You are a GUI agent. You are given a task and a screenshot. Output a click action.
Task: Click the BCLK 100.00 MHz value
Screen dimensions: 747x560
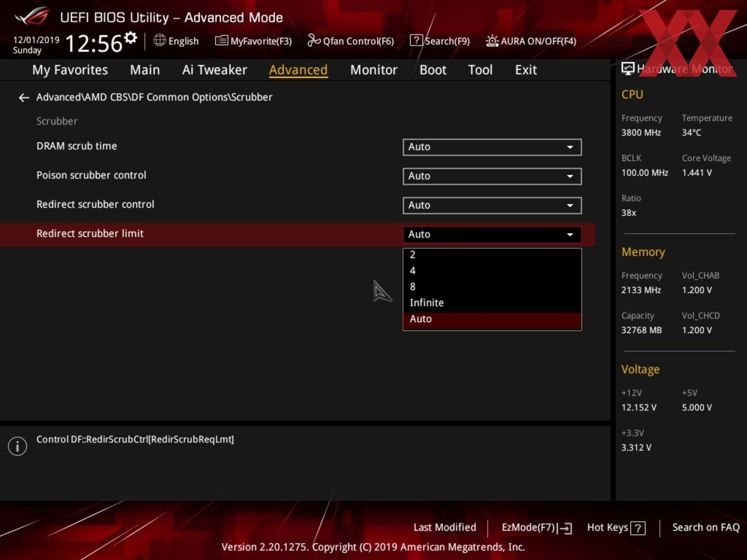pyautogui.click(x=645, y=172)
